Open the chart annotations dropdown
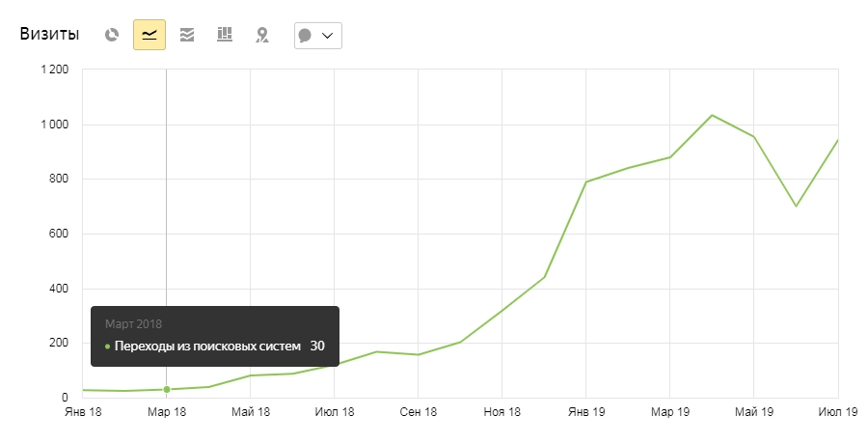 (317, 35)
